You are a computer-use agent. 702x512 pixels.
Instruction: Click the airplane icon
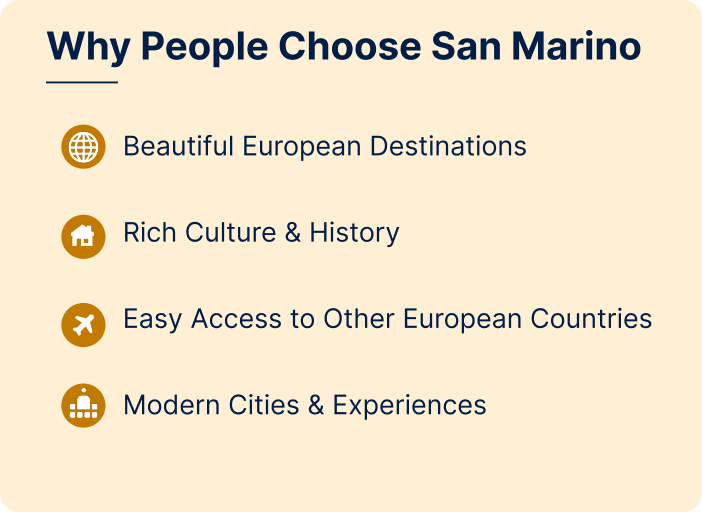point(83,325)
